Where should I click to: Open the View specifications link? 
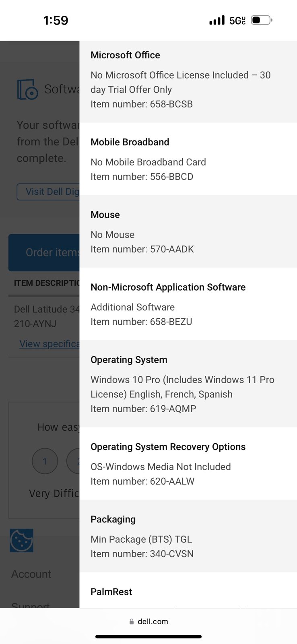pos(49,344)
